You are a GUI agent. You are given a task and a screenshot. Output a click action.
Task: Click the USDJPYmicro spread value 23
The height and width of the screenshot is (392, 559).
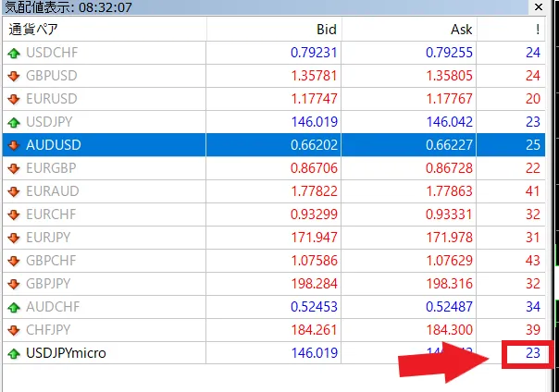(531, 353)
